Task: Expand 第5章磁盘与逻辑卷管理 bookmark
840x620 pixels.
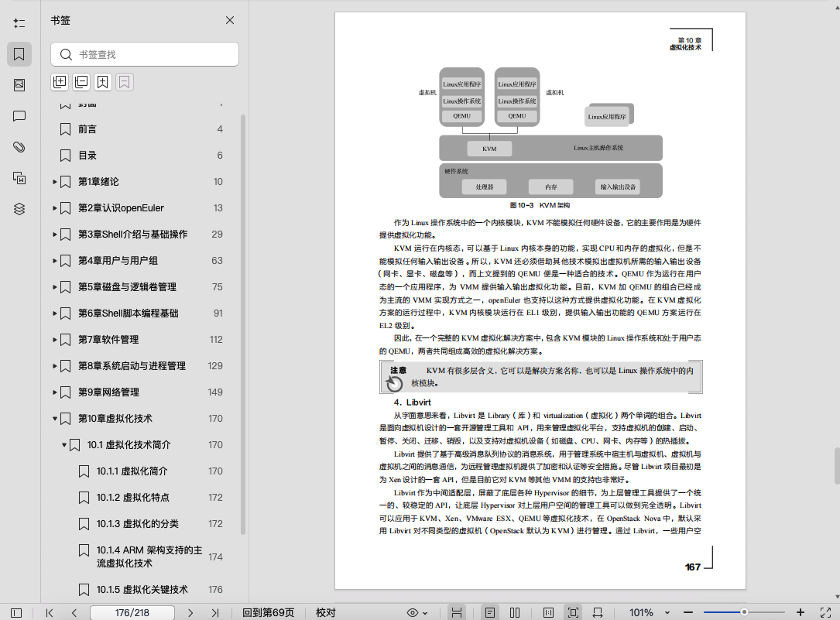Action: pos(55,287)
